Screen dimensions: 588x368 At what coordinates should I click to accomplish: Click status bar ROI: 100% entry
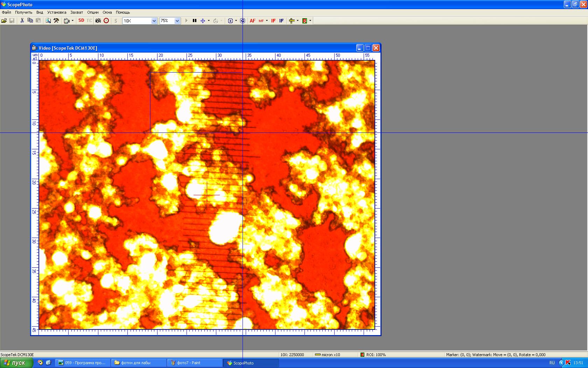pyautogui.click(x=373, y=355)
